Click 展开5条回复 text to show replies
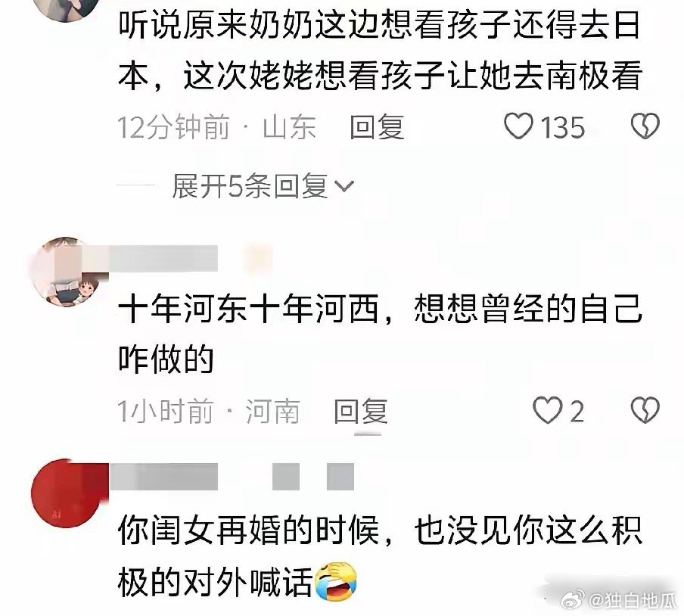 [250, 186]
